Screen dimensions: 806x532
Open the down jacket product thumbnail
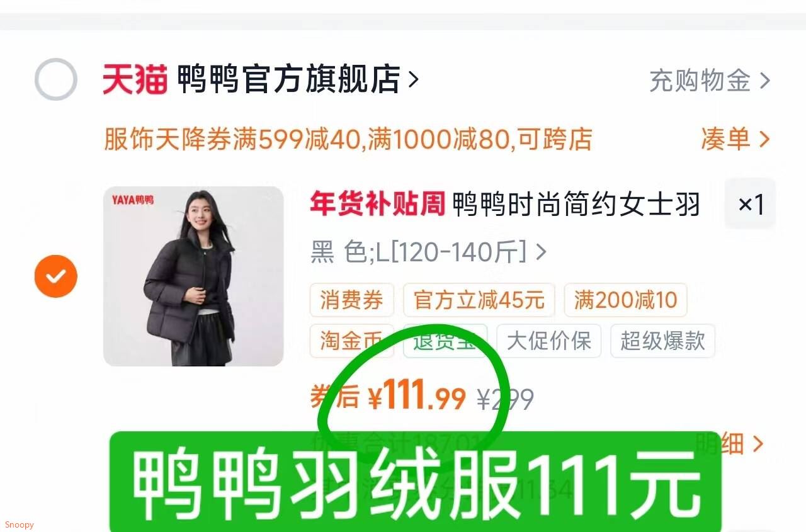[x=193, y=276]
